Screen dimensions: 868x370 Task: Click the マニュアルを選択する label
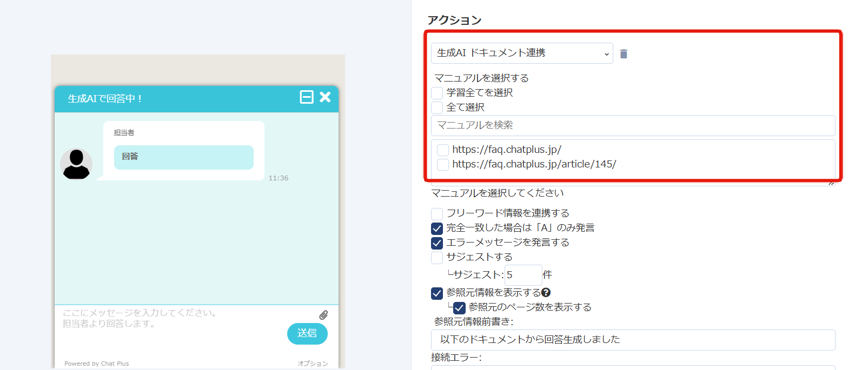481,78
